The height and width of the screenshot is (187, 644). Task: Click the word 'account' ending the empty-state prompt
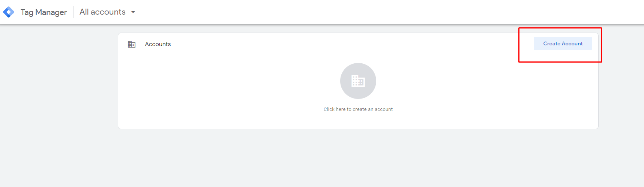coord(384,109)
